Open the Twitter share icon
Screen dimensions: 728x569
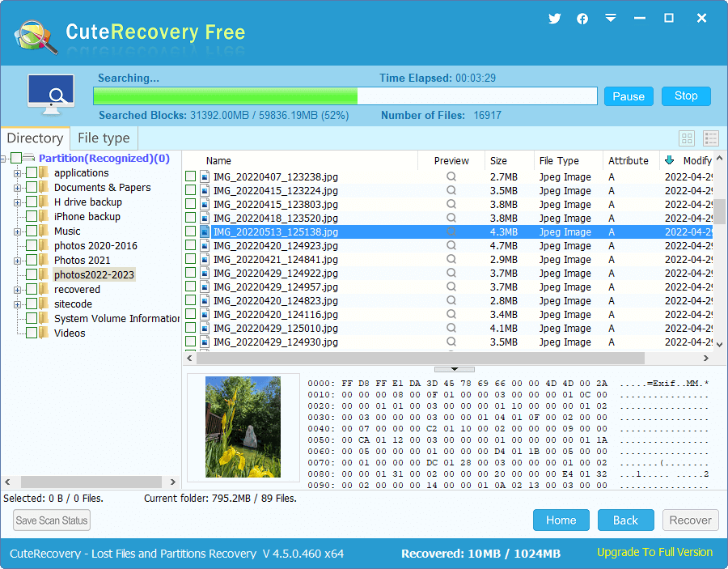pos(554,19)
